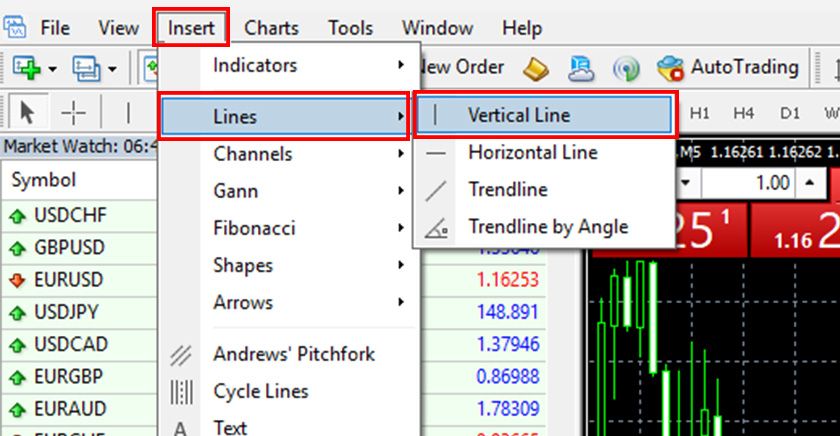The height and width of the screenshot is (436, 840).
Task: Activate the crosshair tool
Action: (74, 112)
